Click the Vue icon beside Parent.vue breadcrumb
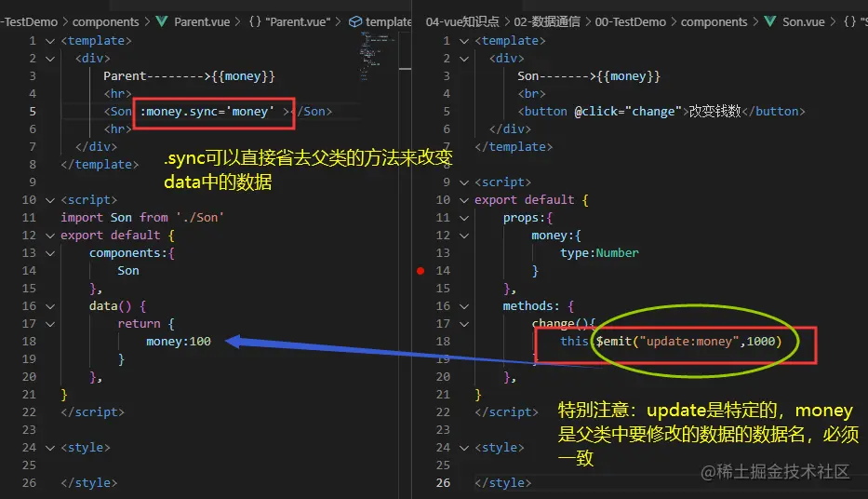Screen dimensions: 868x499 162,21
